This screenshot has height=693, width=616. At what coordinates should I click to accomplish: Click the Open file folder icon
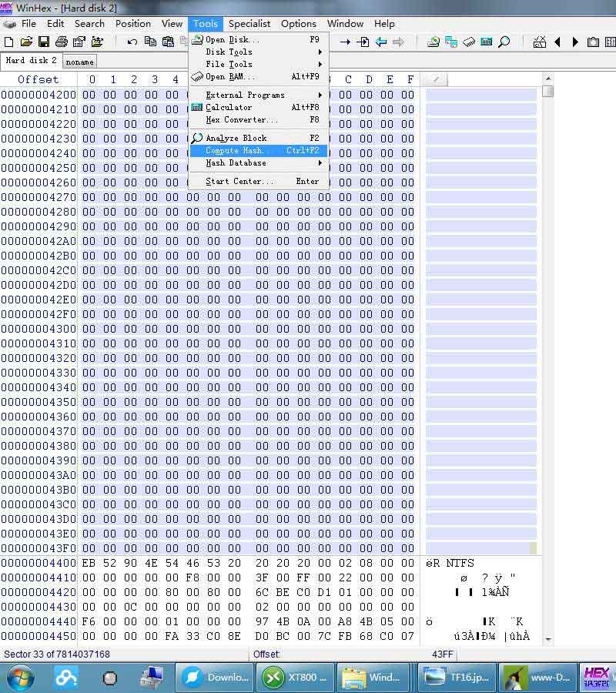click(26, 42)
